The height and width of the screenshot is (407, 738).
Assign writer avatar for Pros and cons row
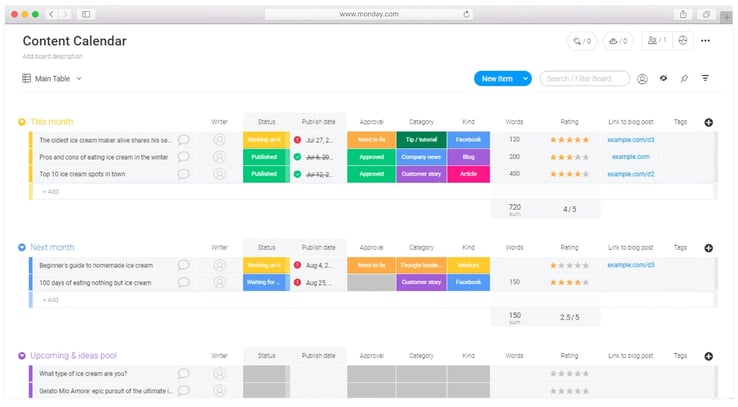[x=219, y=157]
